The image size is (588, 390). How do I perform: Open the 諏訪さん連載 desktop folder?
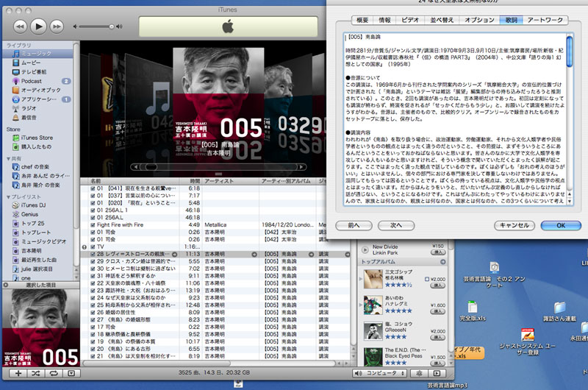coord(559,312)
